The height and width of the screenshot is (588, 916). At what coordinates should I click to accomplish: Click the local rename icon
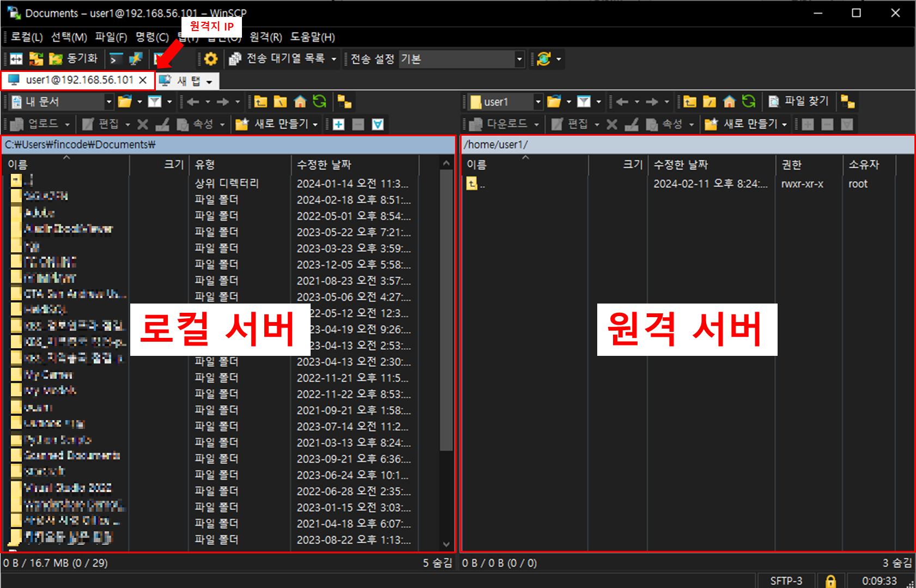tap(162, 125)
